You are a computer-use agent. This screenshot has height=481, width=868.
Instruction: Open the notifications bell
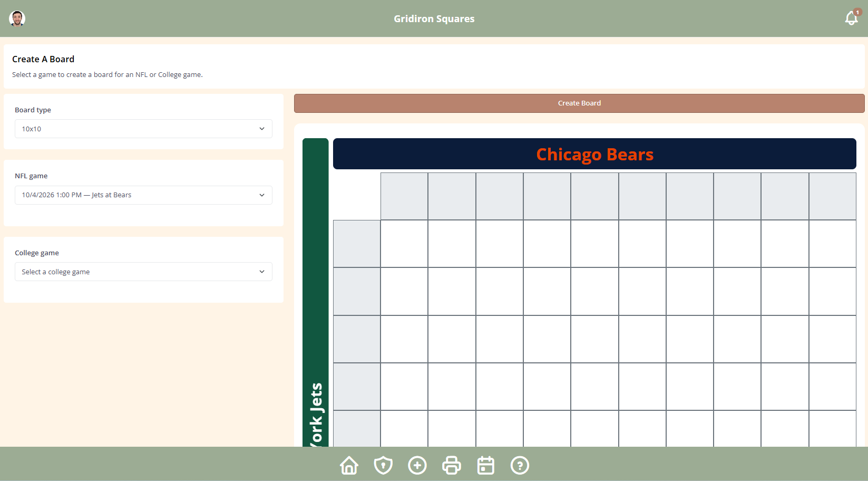(852, 18)
